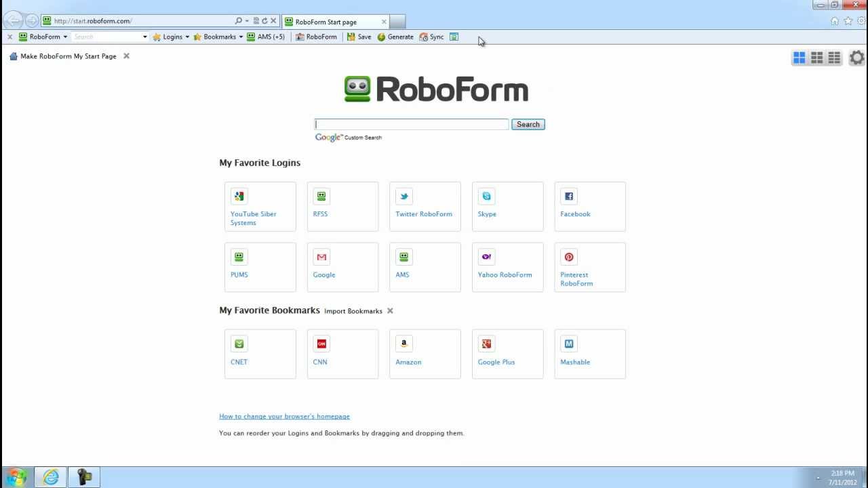868x488 pixels.
Task: Open the Logins dropdown in toolbar
Action: click(171, 37)
